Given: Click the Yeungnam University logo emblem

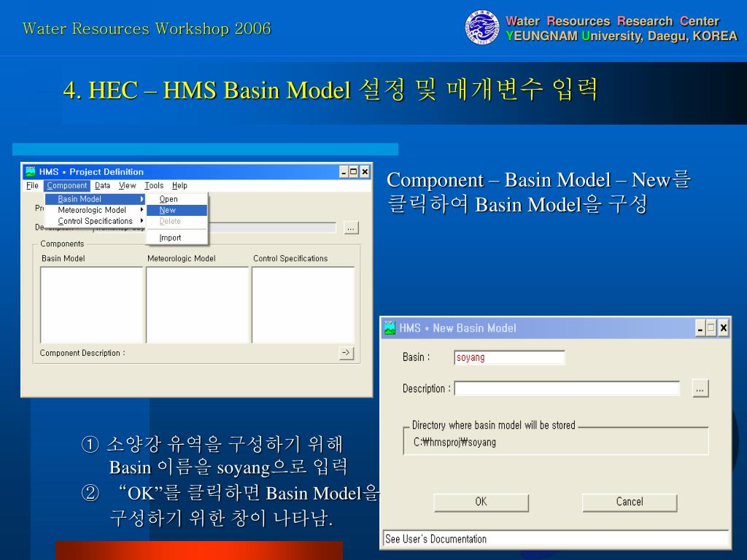Looking at the screenshot, I should coord(483,28).
